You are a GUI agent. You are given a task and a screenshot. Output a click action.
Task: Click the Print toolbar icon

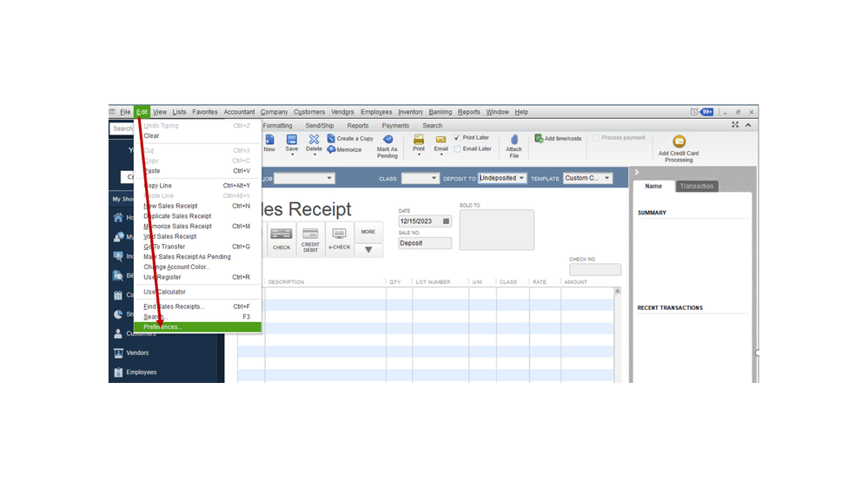point(419,140)
